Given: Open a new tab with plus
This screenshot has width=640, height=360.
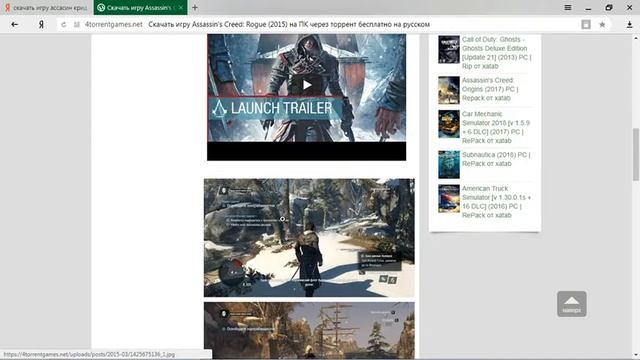Looking at the screenshot, I should click(x=195, y=7).
